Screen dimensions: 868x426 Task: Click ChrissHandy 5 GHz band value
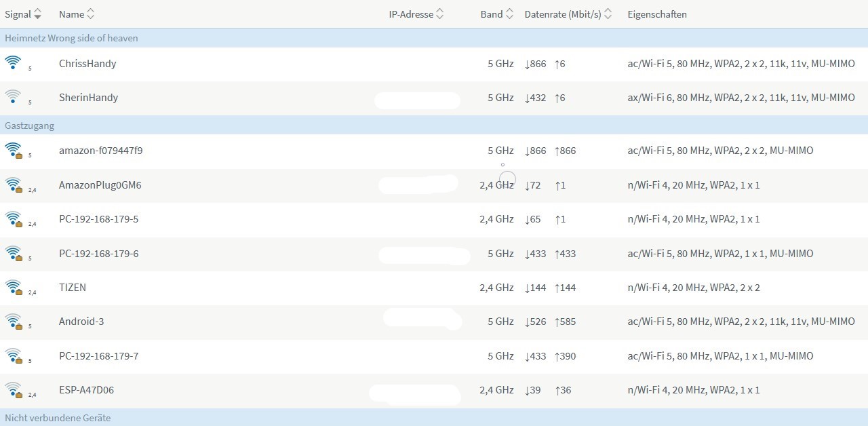click(500, 64)
